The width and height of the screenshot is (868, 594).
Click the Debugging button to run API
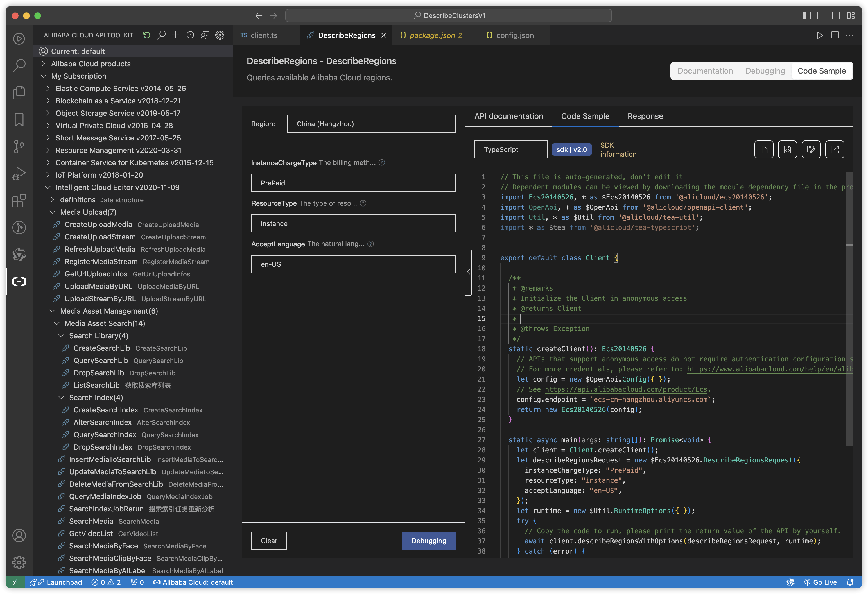(x=430, y=541)
